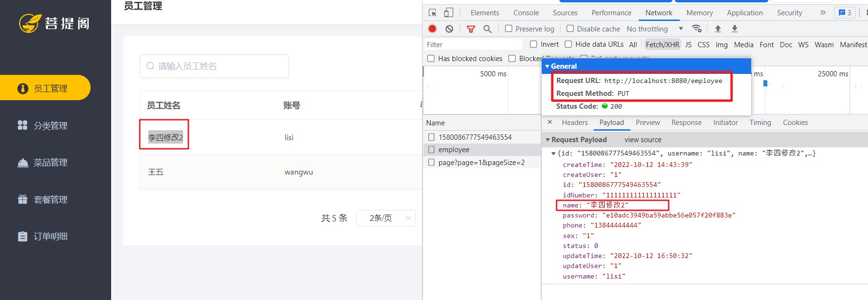
Task: Click view source link
Action: pyautogui.click(x=643, y=140)
